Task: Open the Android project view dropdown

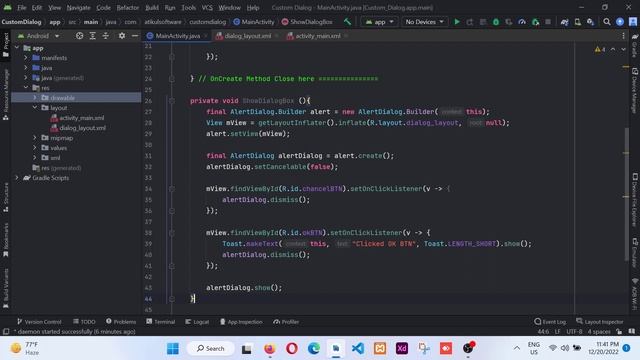Action: pos(39,36)
